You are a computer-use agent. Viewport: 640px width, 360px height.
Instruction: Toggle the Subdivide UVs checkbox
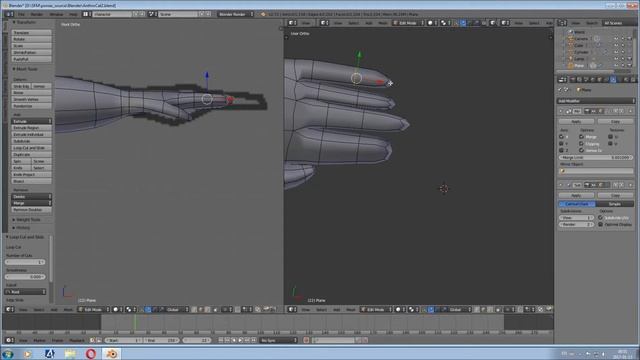pos(600,218)
